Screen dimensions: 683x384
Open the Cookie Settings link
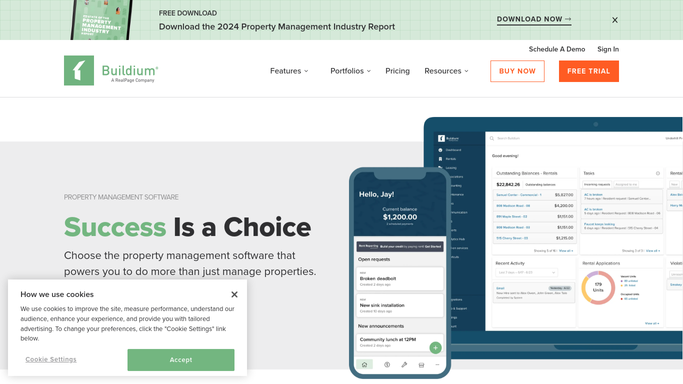(51, 359)
